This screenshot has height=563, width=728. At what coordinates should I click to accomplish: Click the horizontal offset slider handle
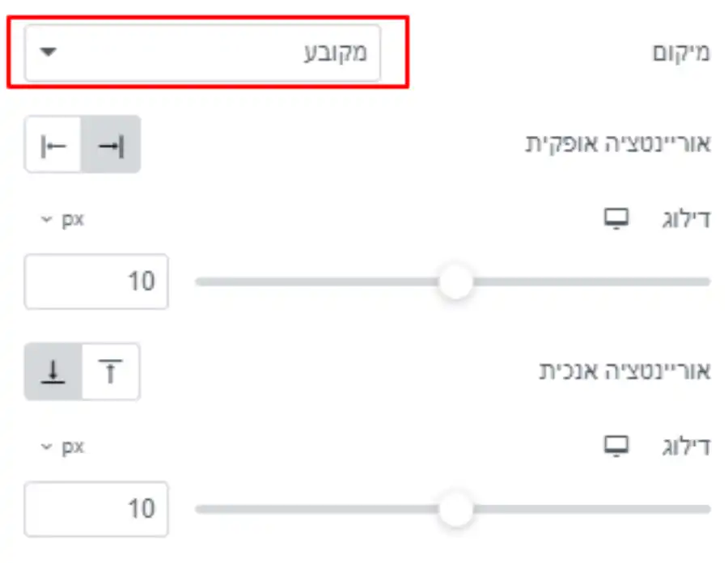click(455, 281)
